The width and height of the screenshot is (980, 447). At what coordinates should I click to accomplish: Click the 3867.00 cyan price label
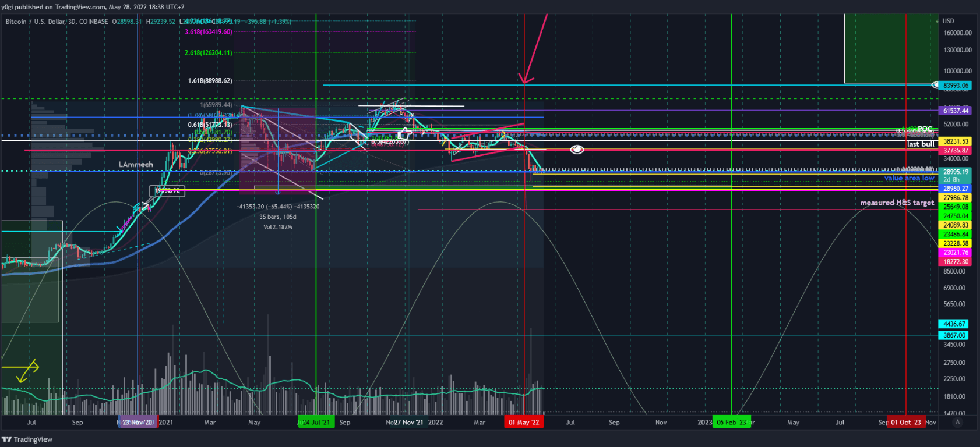[954, 335]
